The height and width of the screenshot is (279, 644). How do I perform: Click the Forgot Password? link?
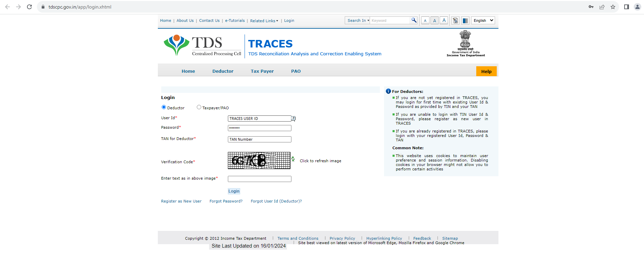coord(226,201)
